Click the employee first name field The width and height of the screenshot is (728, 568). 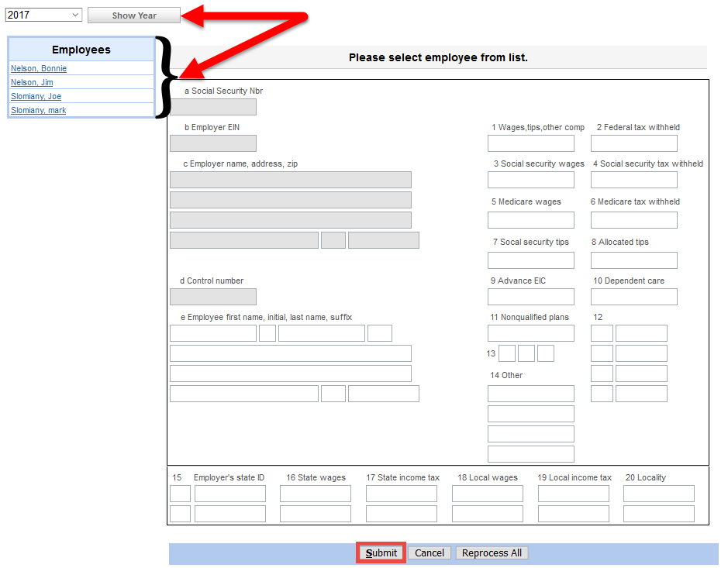coord(213,333)
